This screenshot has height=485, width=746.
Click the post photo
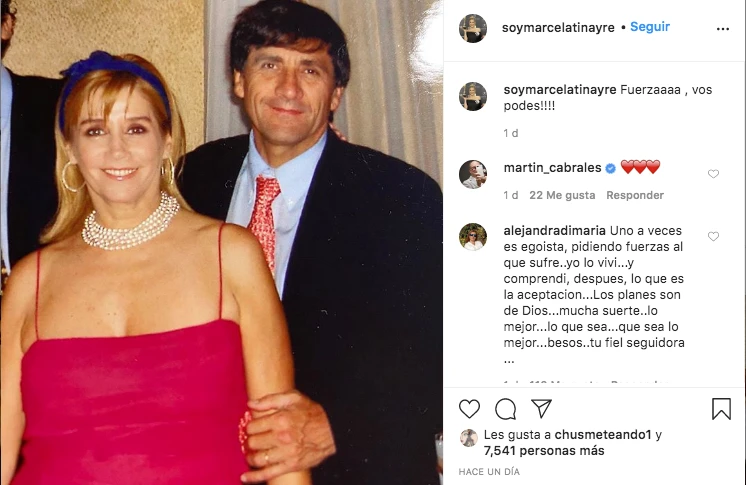tap(221, 242)
